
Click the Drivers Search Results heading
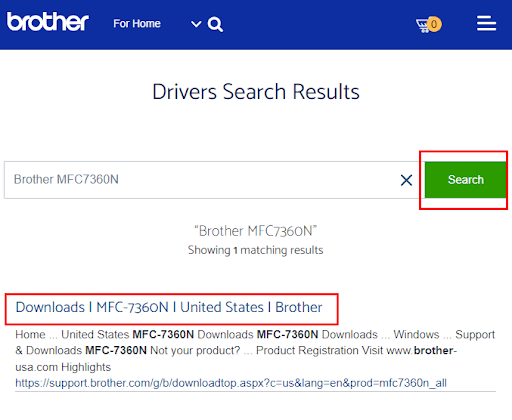pos(256,92)
